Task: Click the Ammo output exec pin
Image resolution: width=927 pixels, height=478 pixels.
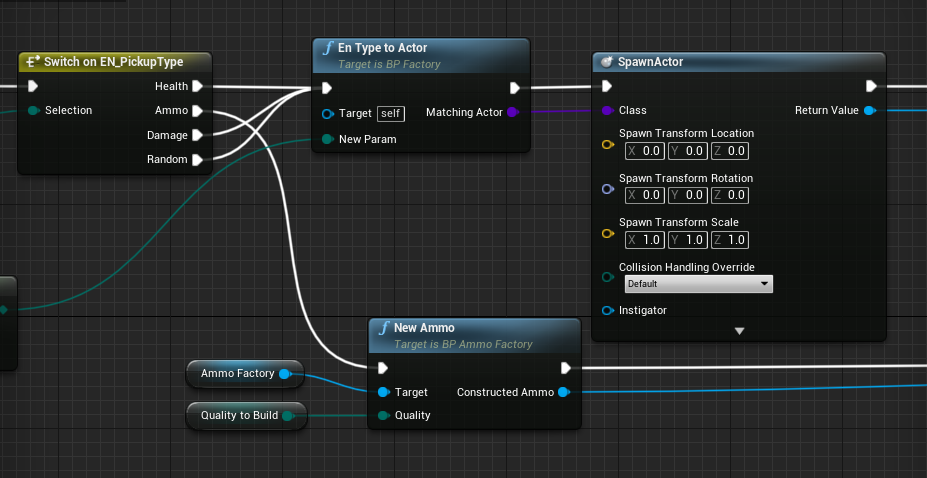Action: (197, 110)
